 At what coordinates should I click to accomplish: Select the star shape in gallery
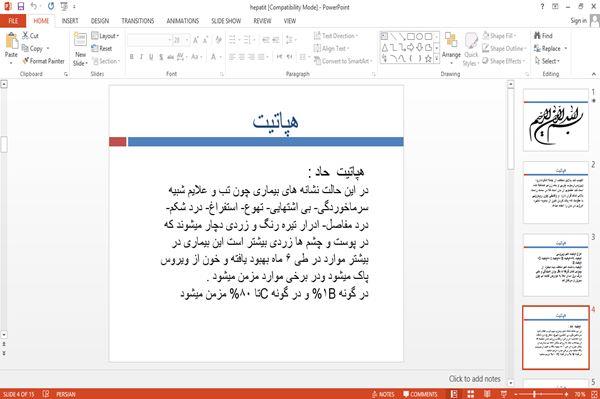[428, 59]
